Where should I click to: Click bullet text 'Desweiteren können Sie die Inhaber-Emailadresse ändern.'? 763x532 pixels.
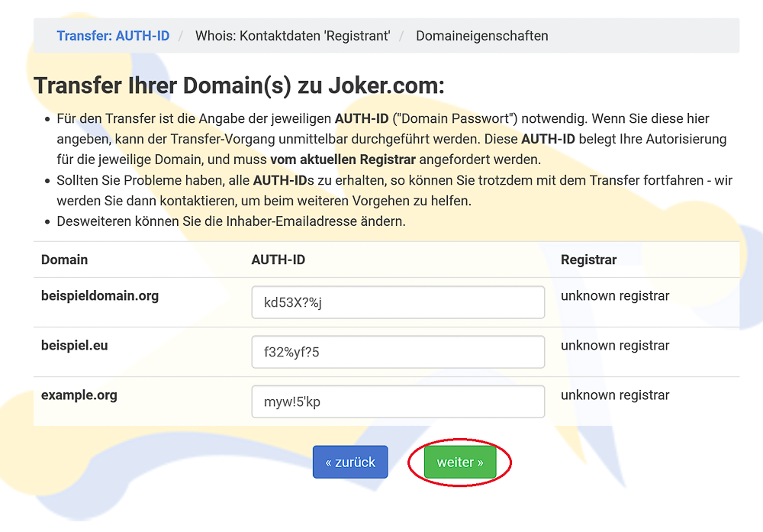pos(231,221)
